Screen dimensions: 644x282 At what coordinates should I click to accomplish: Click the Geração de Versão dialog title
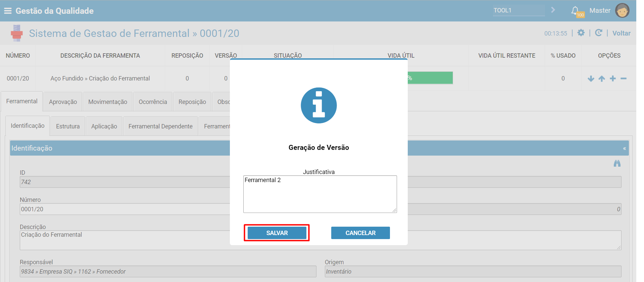coord(319,148)
